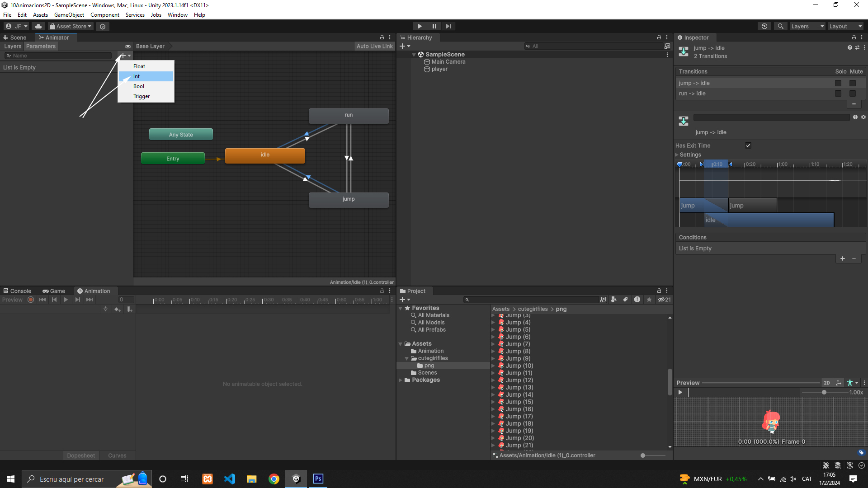Click the animation record button
The height and width of the screenshot is (488, 868).
(x=31, y=300)
